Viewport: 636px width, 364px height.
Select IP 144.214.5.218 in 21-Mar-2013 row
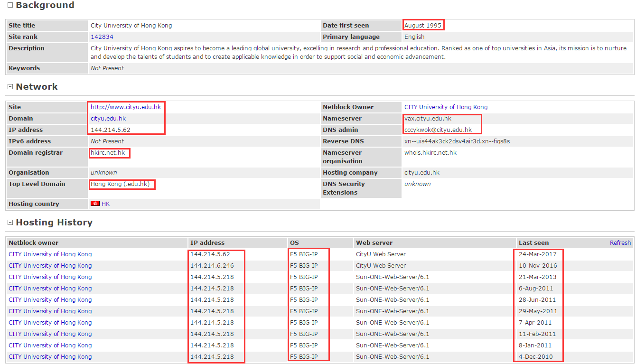pyautogui.click(x=212, y=277)
